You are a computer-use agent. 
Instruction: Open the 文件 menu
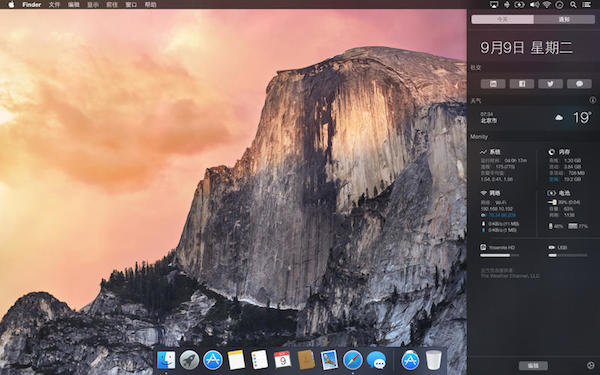click(54, 5)
